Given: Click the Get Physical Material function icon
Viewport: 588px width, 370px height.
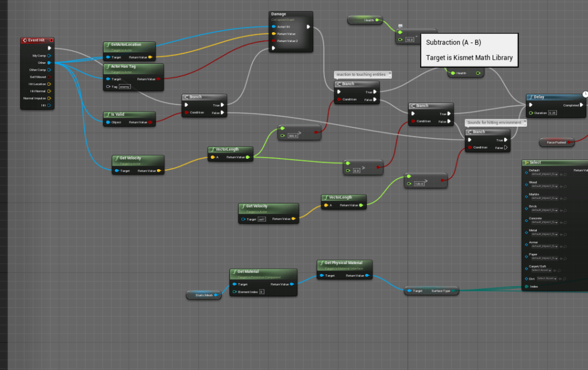Looking at the screenshot, I should pyautogui.click(x=321, y=263).
